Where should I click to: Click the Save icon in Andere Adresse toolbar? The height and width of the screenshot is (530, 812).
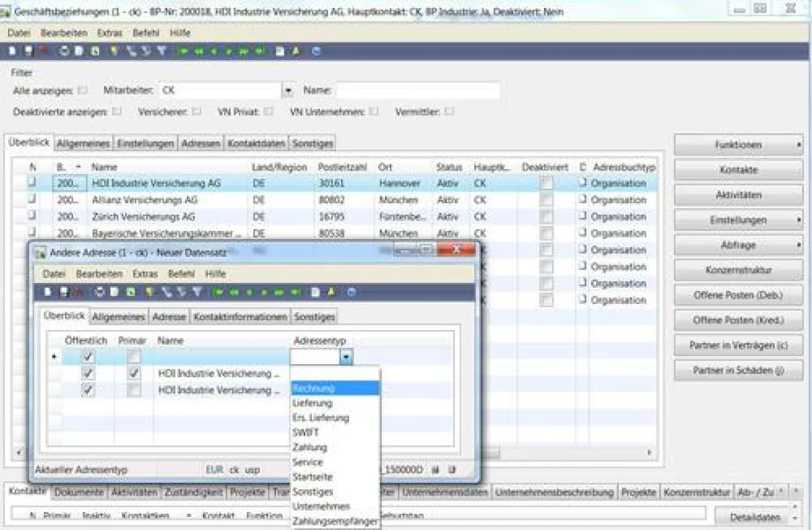(x=64, y=292)
